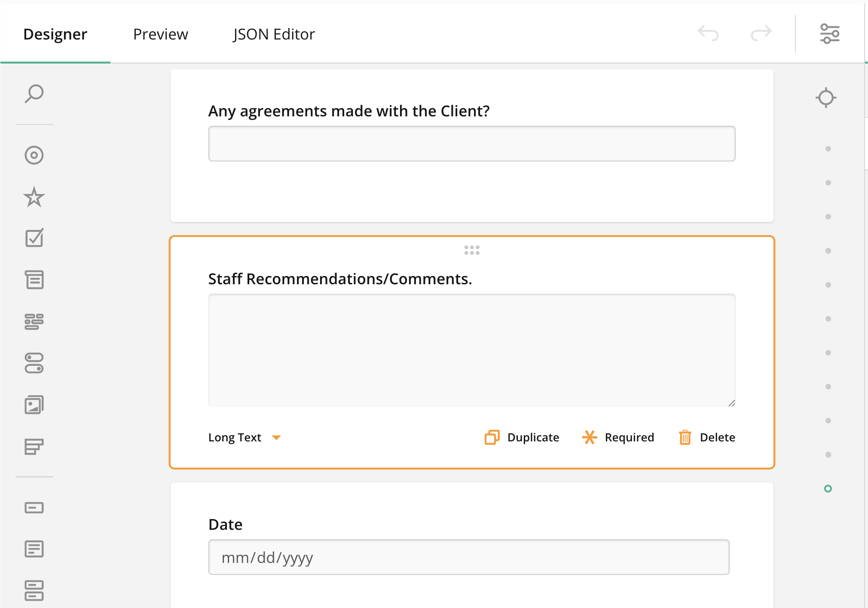Add a Radio Button Group question
This screenshot has height=608, width=868.
click(34, 155)
